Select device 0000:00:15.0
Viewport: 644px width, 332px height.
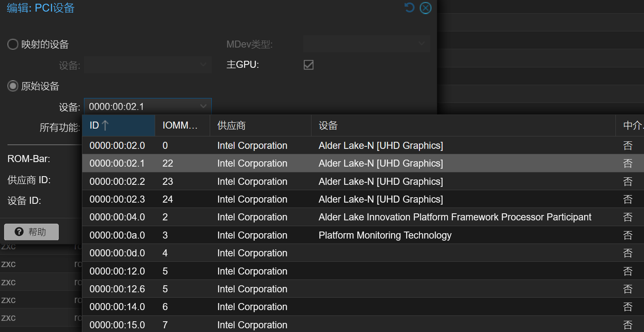[363, 325]
